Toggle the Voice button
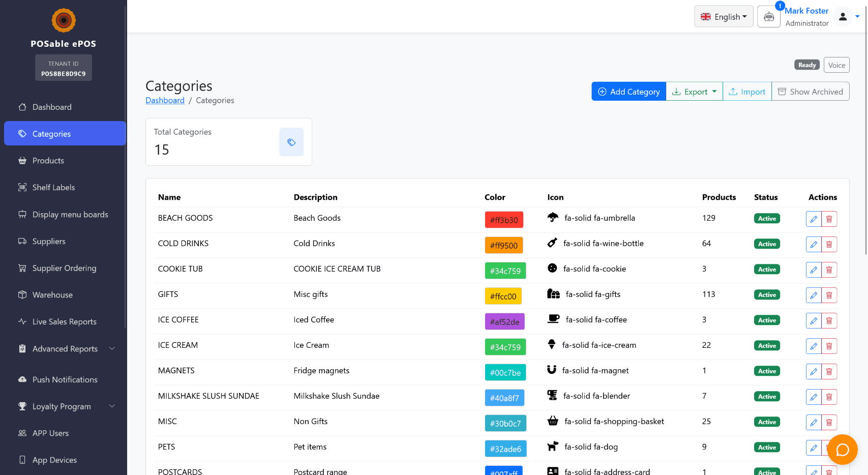 [836, 65]
